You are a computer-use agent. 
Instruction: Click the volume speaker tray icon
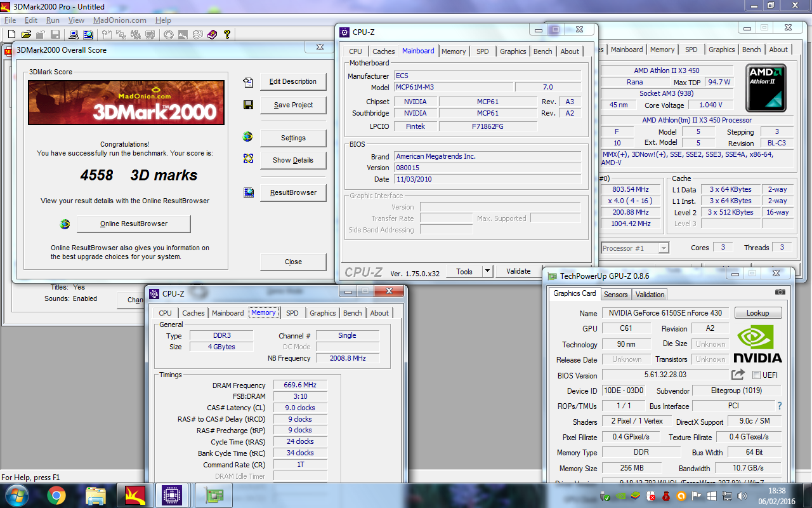pos(742,496)
